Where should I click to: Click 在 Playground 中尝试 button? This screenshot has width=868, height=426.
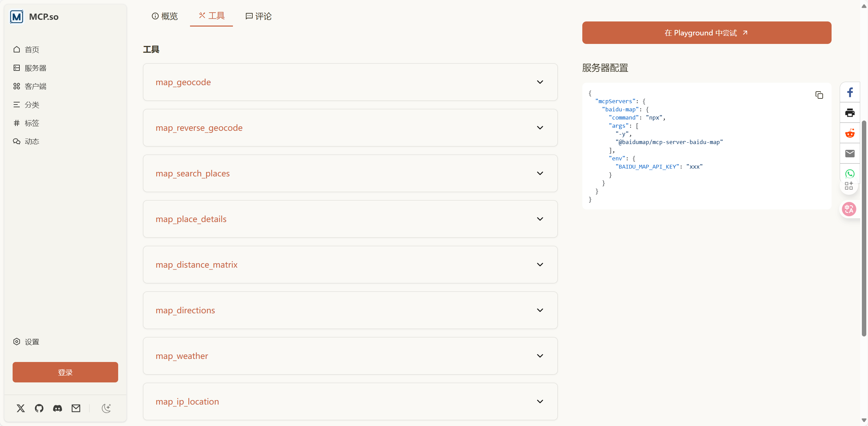[x=707, y=33]
